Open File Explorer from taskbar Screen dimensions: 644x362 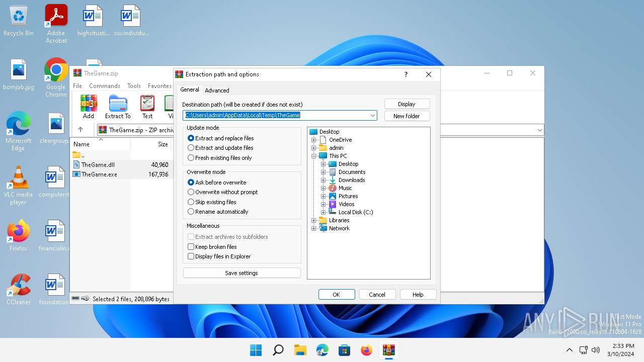pyautogui.click(x=300, y=350)
